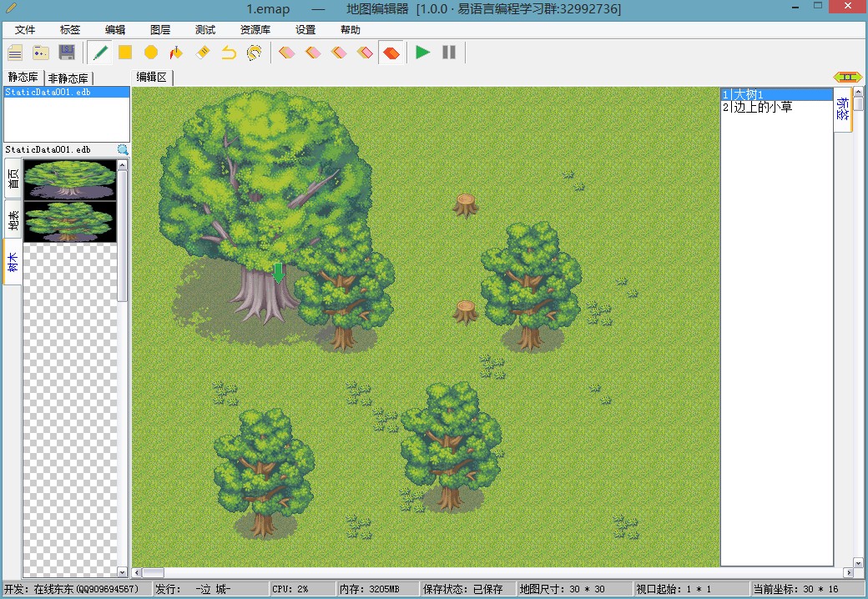Open the 图层 menu
The image size is (868, 599).
[160, 30]
